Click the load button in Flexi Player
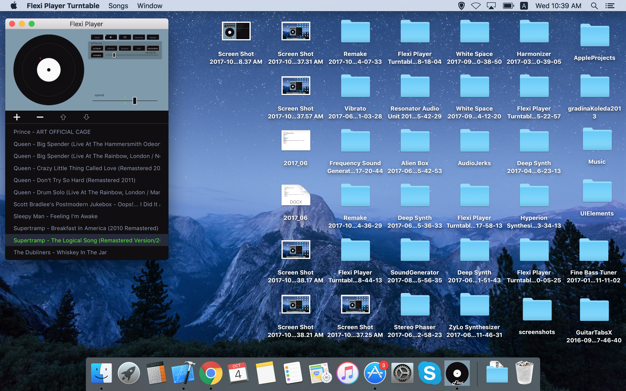 click(x=97, y=37)
